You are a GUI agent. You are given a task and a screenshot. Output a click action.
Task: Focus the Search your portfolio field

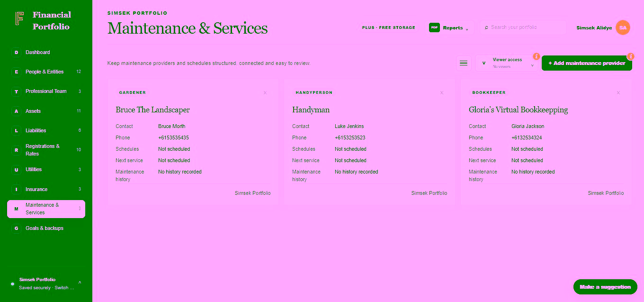(523, 27)
